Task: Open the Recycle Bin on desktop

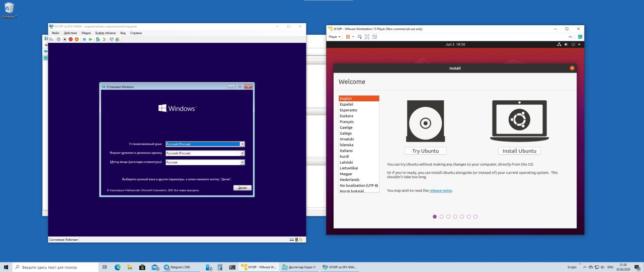Action: 9,10
